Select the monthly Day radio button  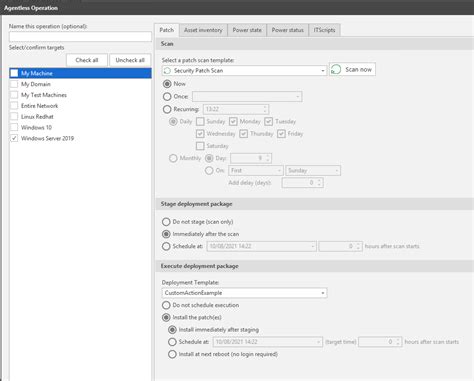point(209,158)
